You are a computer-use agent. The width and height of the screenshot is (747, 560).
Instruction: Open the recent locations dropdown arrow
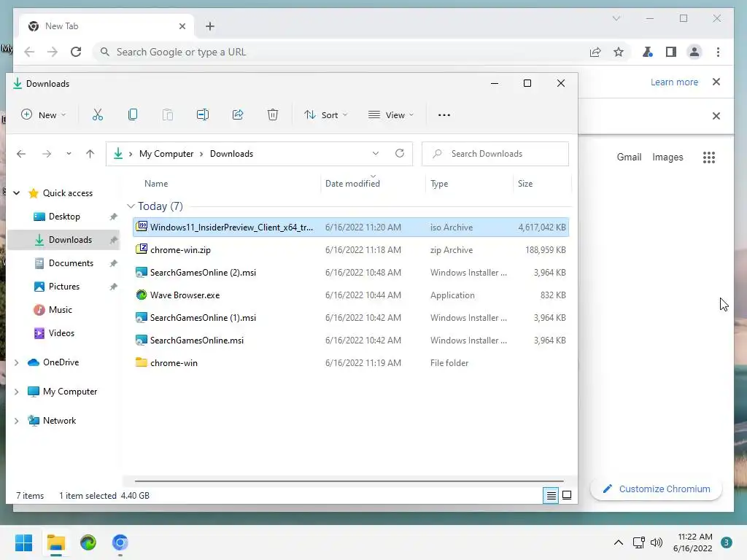click(x=69, y=154)
